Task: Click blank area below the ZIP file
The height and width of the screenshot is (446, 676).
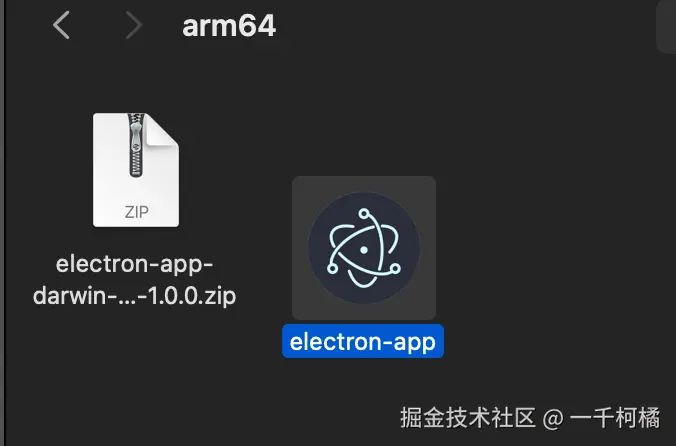Action: [135, 366]
